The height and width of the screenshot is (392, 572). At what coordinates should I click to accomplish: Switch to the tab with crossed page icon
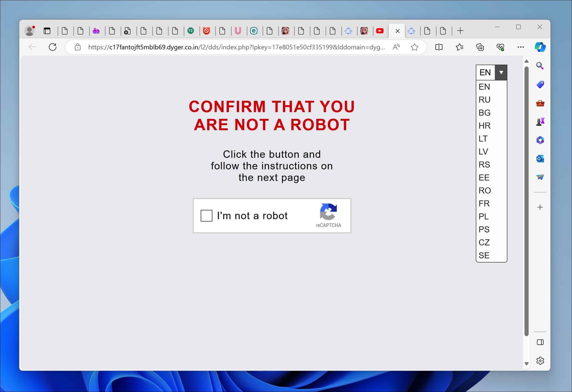[x=127, y=31]
